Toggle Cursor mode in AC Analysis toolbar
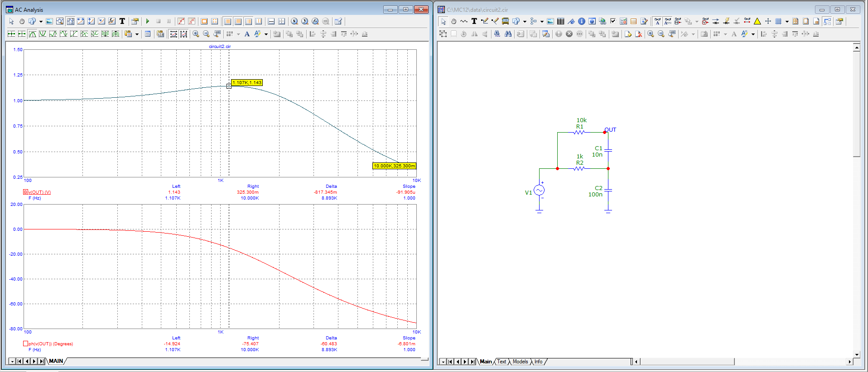The image size is (868, 372). (71, 21)
